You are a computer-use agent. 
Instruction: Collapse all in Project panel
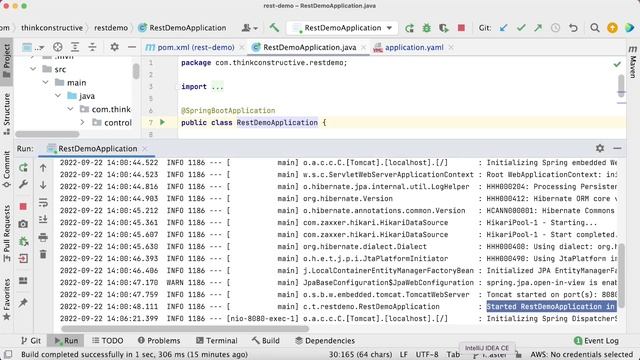92,47
